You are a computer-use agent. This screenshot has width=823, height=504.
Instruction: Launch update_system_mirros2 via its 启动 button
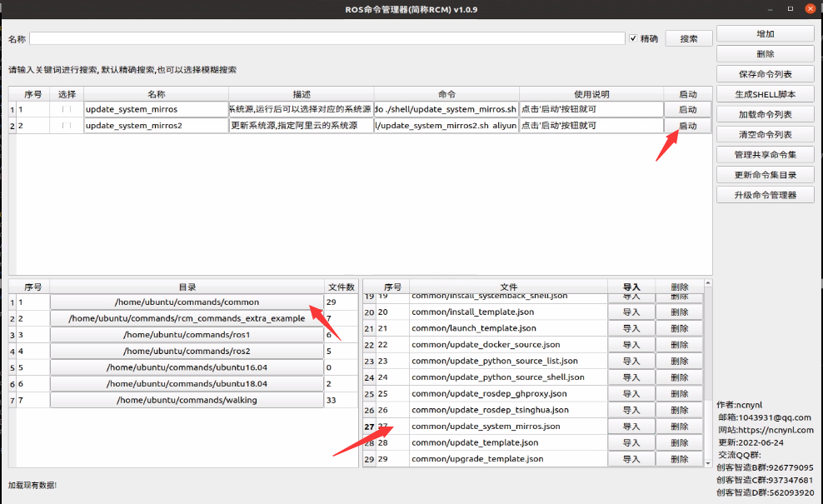(687, 126)
